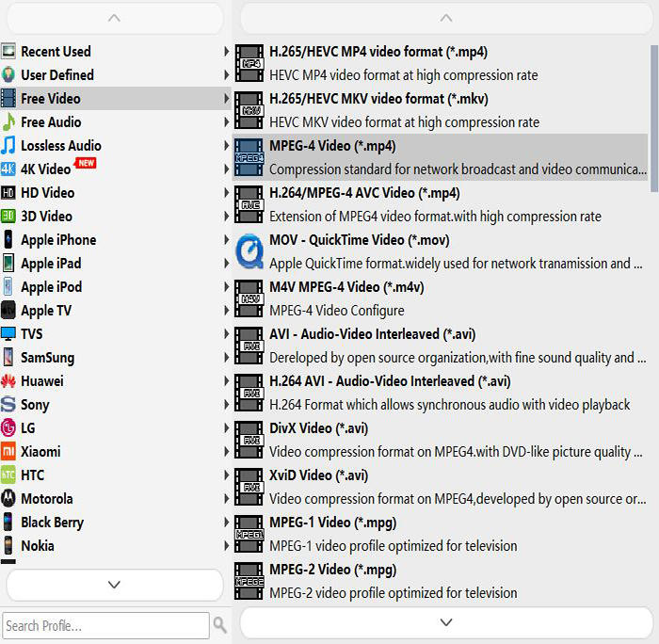Image resolution: width=659 pixels, height=644 pixels.
Task: Select DivX Video (*.avi) format
Action: point(440,440)
